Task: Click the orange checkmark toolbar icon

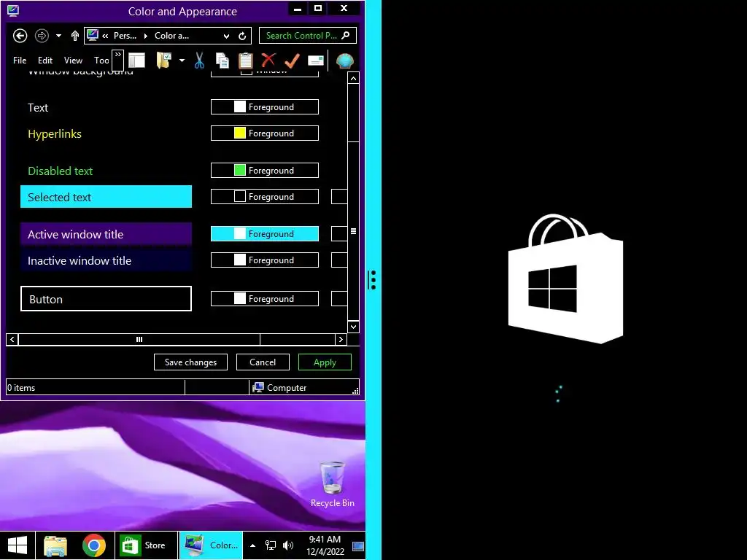Action: (292, 61)
